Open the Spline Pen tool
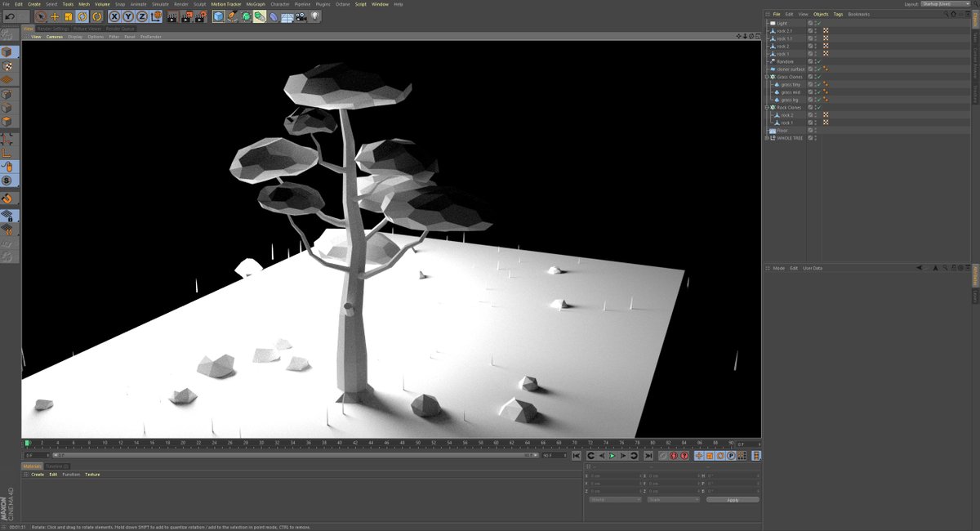The image size is (980, 531). [233, 16]
